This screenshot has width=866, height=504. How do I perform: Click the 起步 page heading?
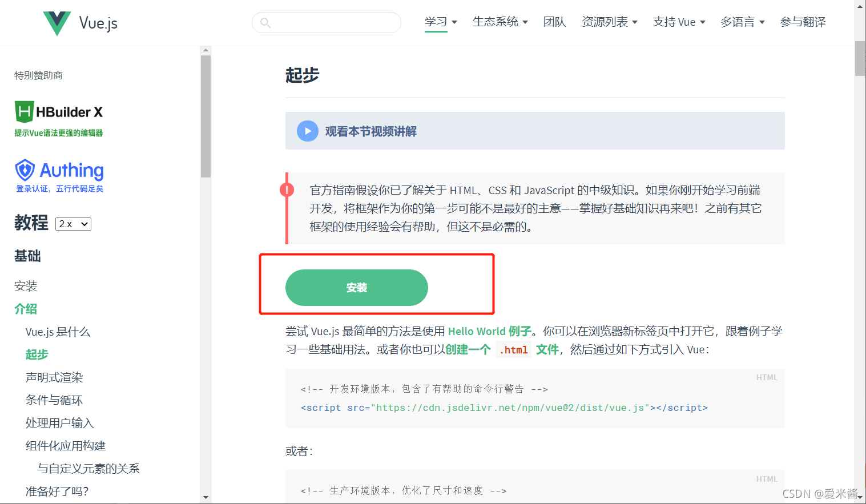coord(302,75)
